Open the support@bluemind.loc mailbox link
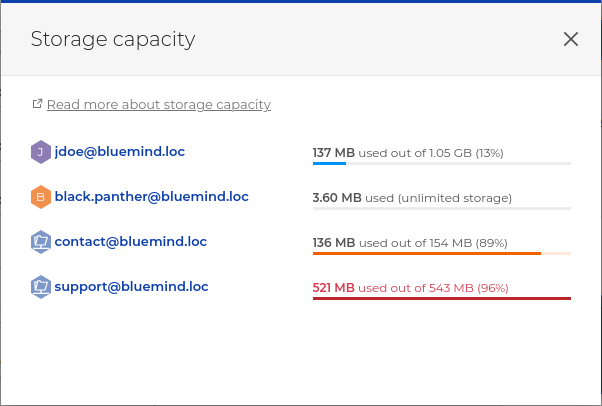 [131, 287]
